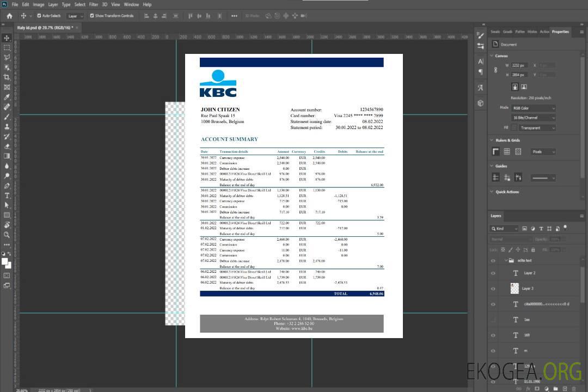
Task: Set canvas to portrait orientation
Action: pyautogui.click(x=515, y=87)
